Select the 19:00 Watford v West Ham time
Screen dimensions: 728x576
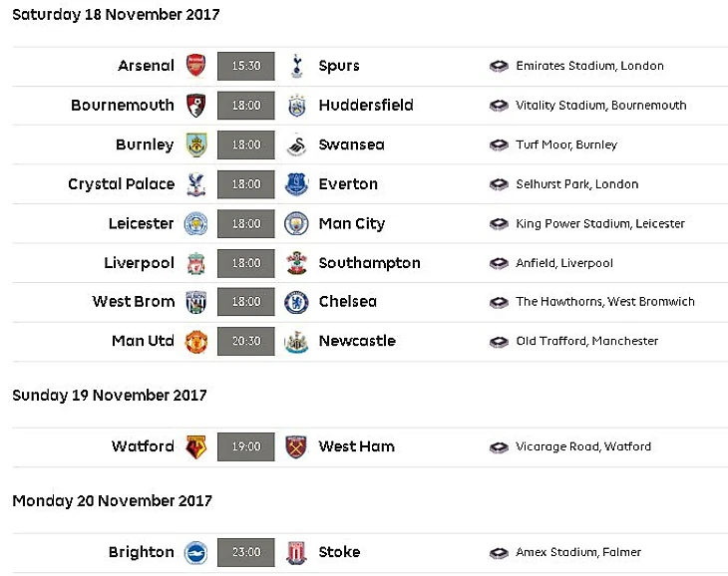coord(245,446)
